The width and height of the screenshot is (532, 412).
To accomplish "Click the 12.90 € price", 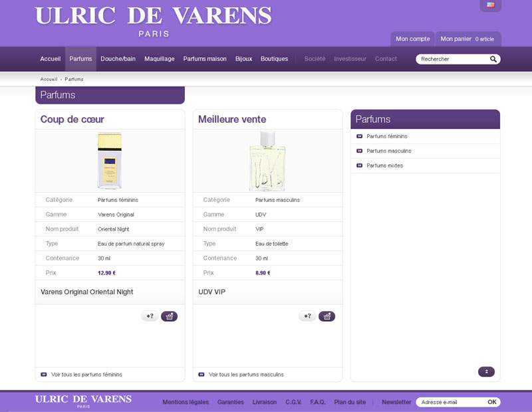I will [106, 273].
